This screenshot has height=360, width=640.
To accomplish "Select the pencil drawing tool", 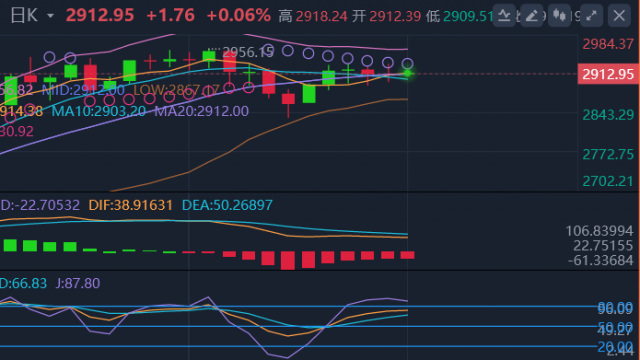I will (531, 16).
